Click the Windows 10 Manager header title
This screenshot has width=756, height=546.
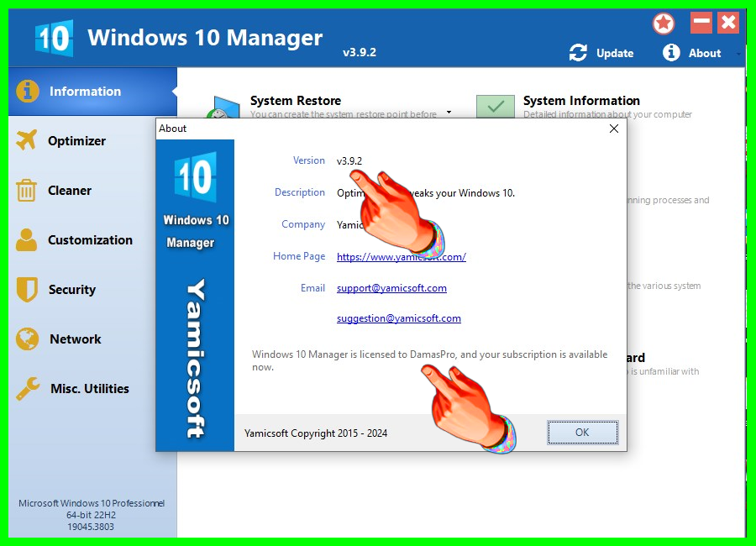(x=205, y=37)
